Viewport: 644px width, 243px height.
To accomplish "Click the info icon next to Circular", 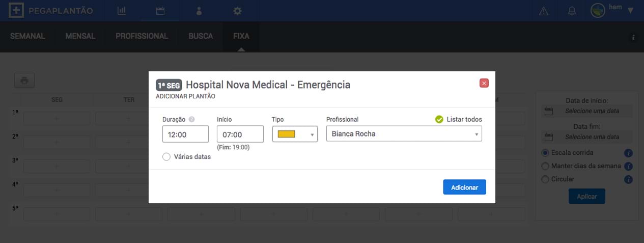I will pos(628,179).
